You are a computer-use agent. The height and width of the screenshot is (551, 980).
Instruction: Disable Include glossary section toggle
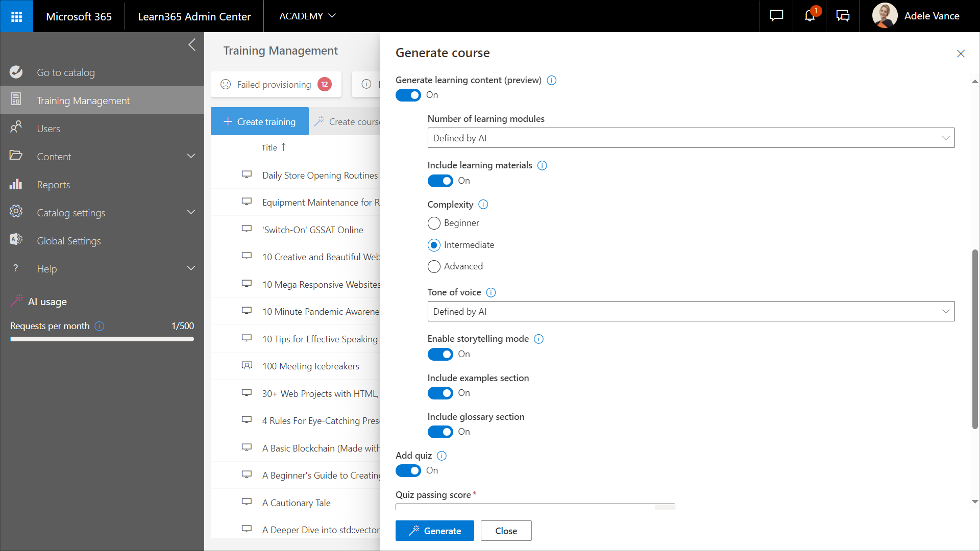pyautogui.click(x=440, y=432)
